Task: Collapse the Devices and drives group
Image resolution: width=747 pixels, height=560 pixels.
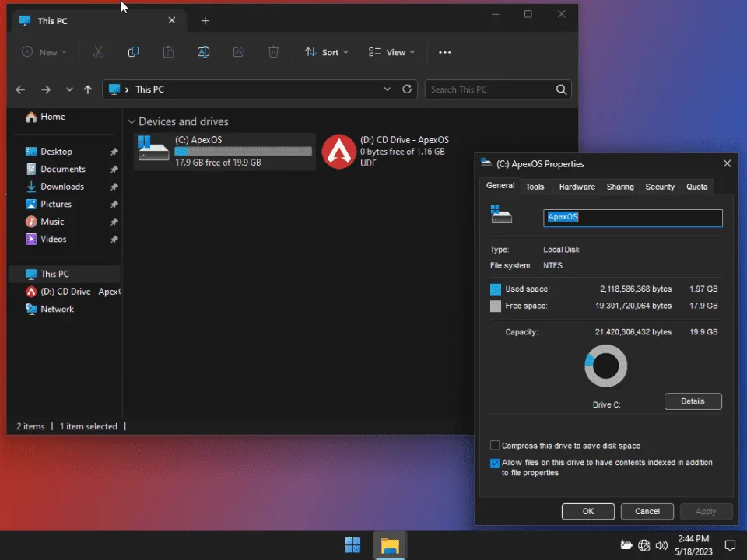Action: pyautogui.click(x=132, y=122)
